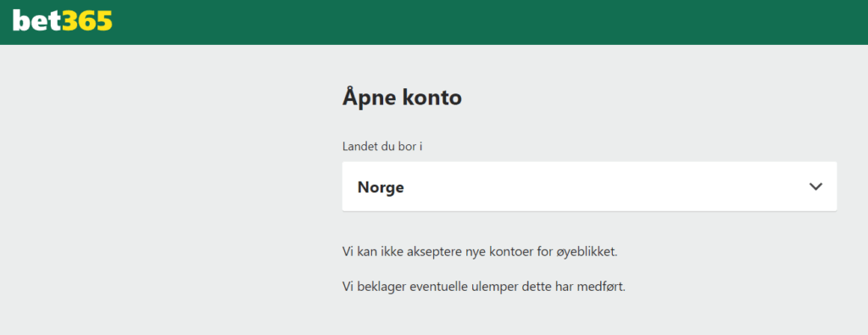The height and width of the screenshot is (335, 868).
Task: Open the country dropdown showing Norge
Action: tap(589, 187)
